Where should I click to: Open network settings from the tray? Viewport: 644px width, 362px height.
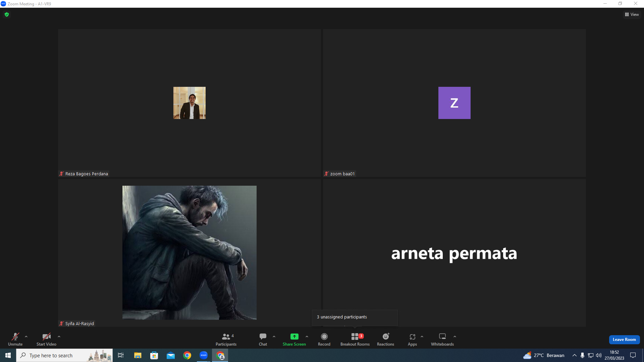coord(590,355)
